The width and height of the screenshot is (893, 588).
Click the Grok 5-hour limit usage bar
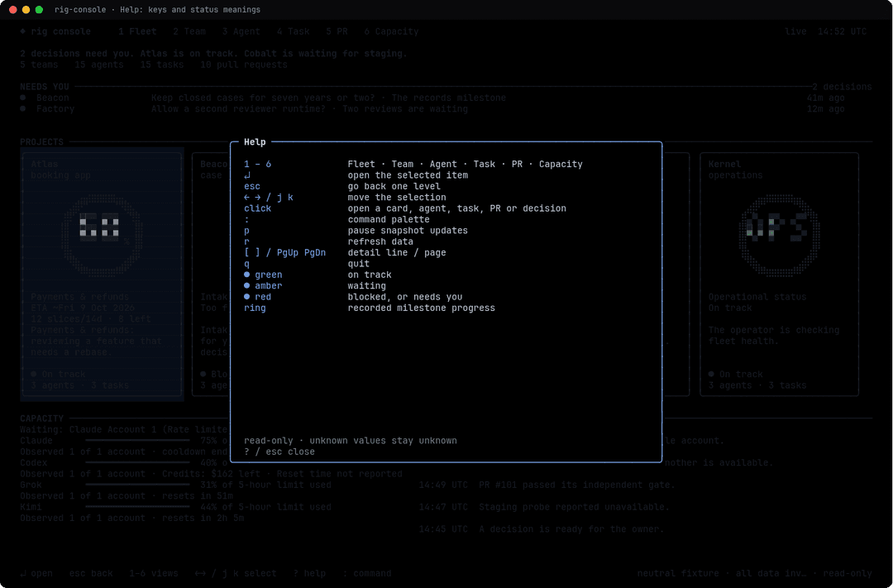(x=137, y=485)
